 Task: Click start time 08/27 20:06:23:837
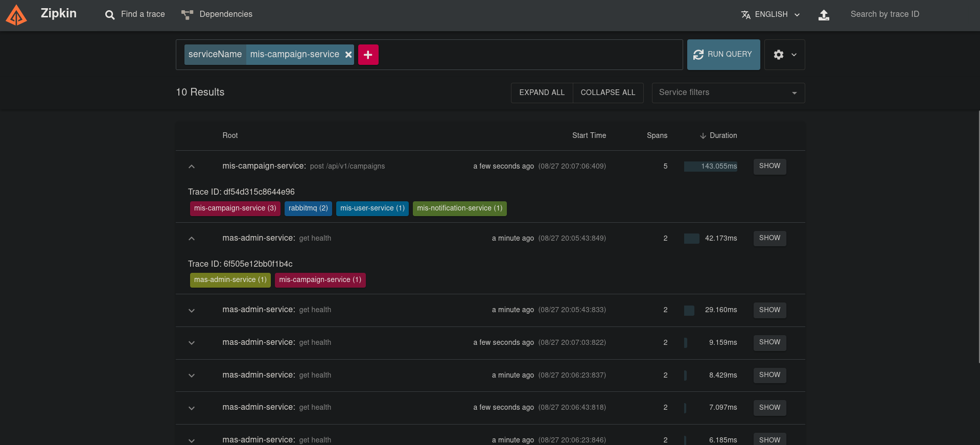572,376
